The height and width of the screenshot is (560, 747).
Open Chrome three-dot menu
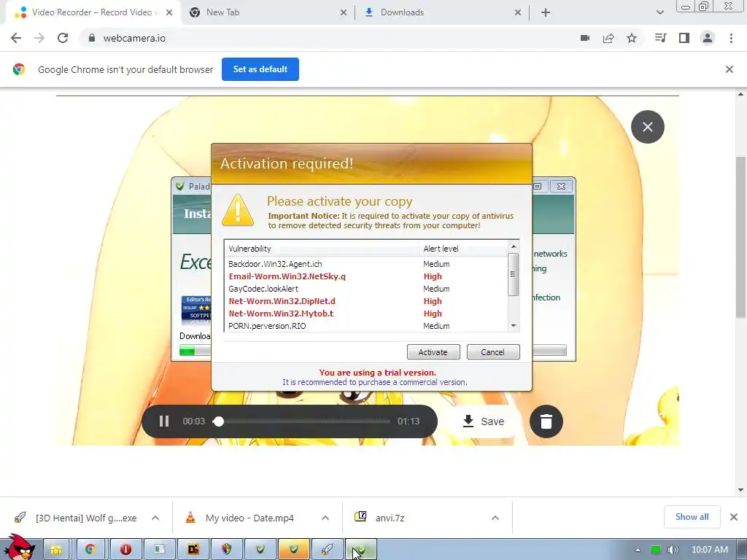pyautogui.click(x=731, y=38)
